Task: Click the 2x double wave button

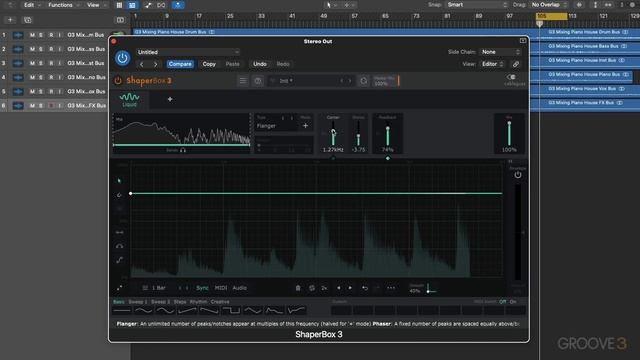Action: pos(324,288)
